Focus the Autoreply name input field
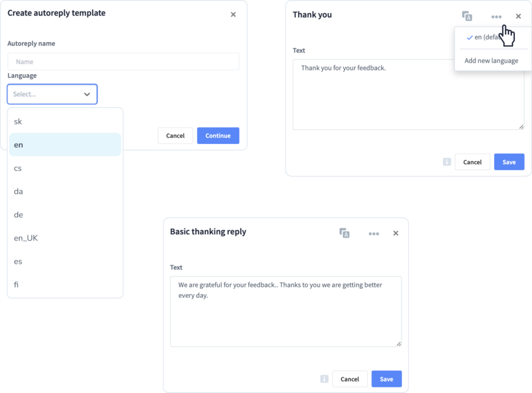532x393 pixels. (x=124, y=62)
